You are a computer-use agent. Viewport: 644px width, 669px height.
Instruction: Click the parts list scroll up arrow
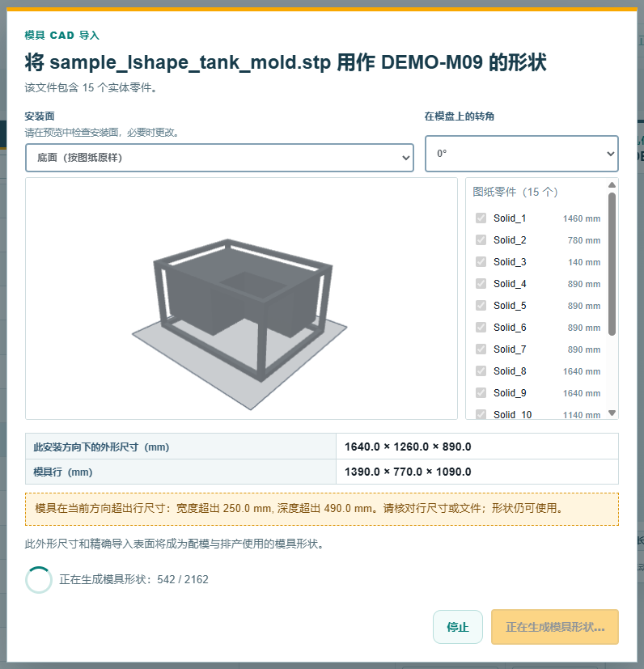click(x=612, y=184)
